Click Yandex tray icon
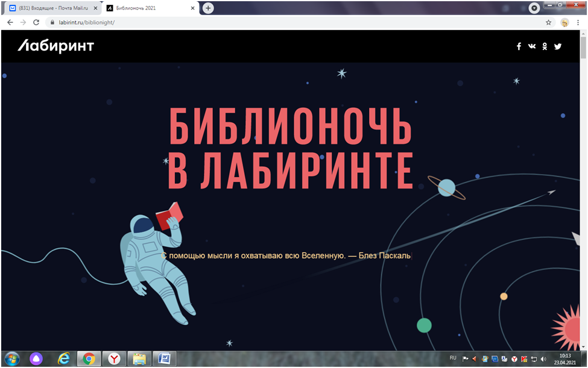This screenshot has height=368, width=588. pyautogui.click(x=514, y=359)
